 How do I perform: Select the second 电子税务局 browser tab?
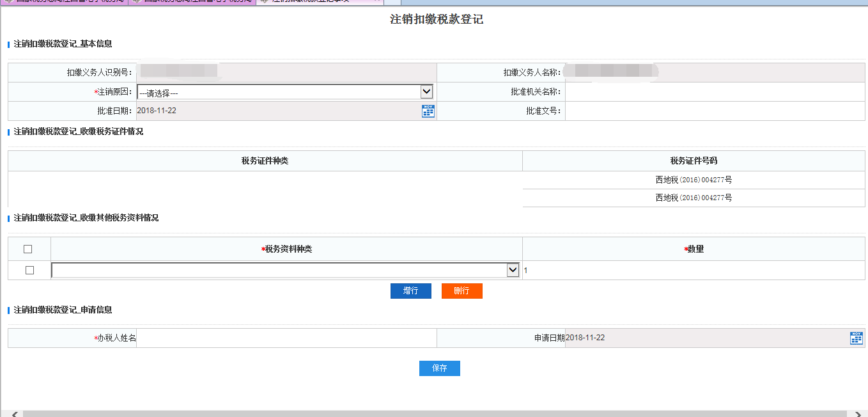pos(192,3)
